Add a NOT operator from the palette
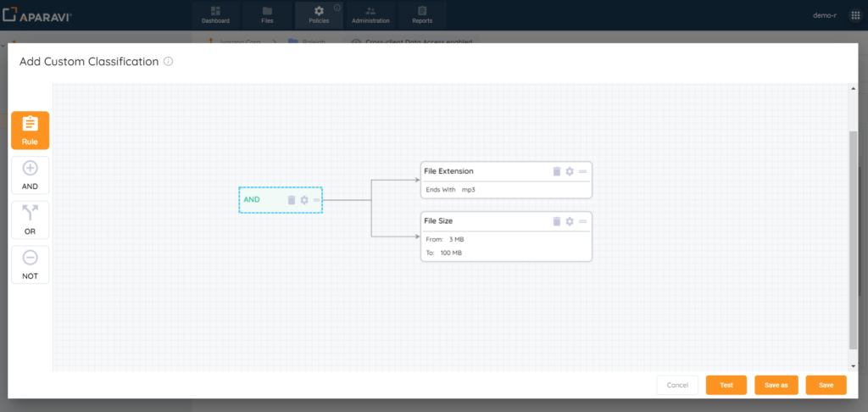The height and width of the screenshot is (412, 868). [x=30, y=264]
